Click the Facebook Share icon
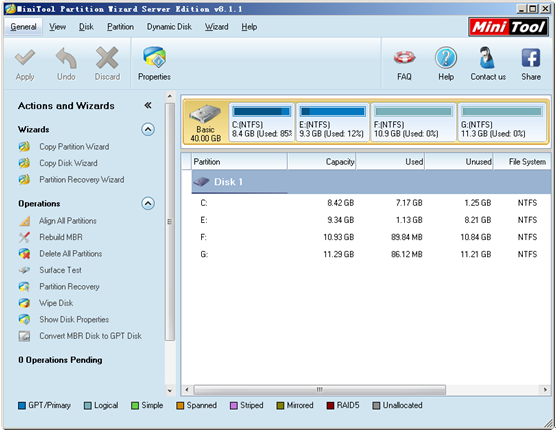 click(531, 58)
